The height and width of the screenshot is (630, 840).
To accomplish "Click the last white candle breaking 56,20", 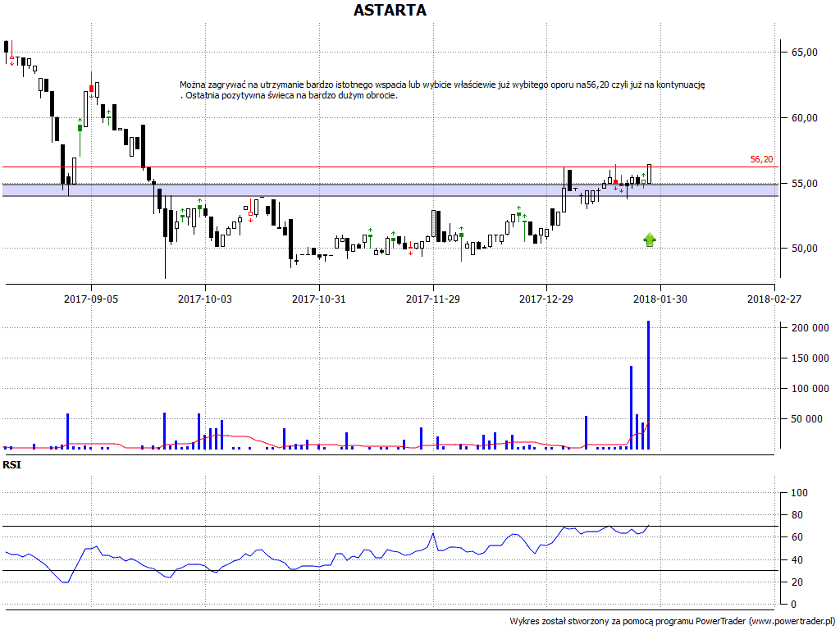I will (x=650, y=174).
